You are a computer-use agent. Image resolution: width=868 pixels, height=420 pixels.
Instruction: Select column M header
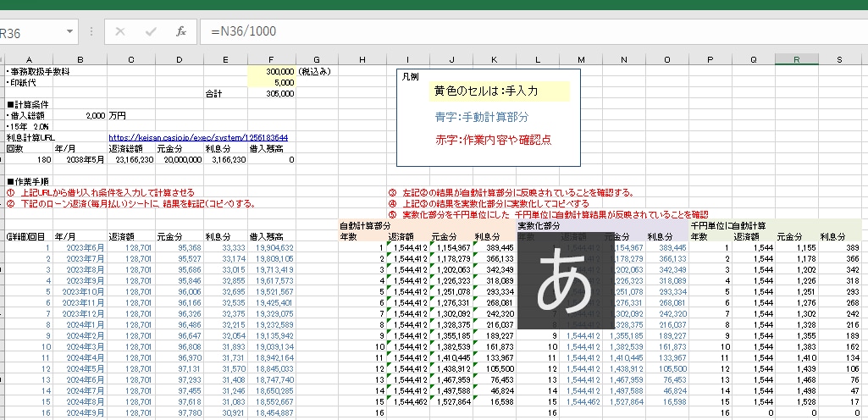pos(581,60)
